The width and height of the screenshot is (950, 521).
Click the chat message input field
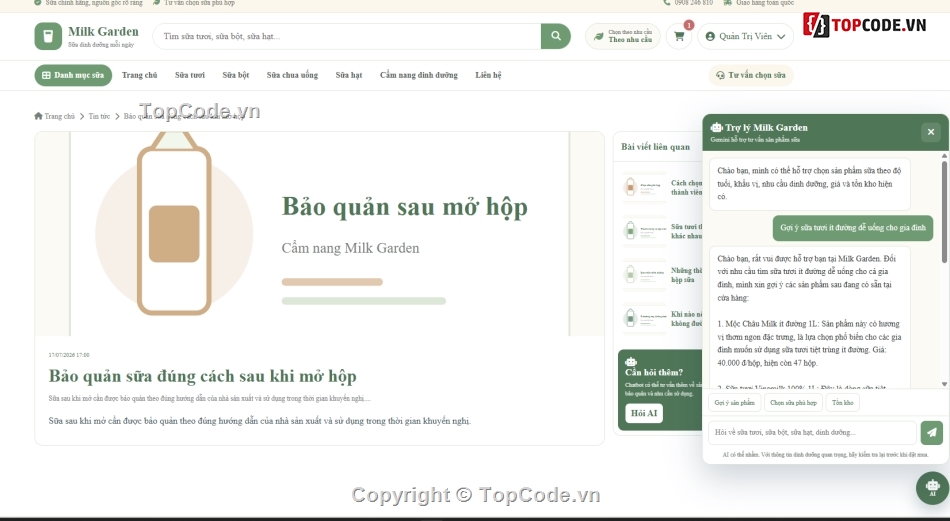pos(812,433)
